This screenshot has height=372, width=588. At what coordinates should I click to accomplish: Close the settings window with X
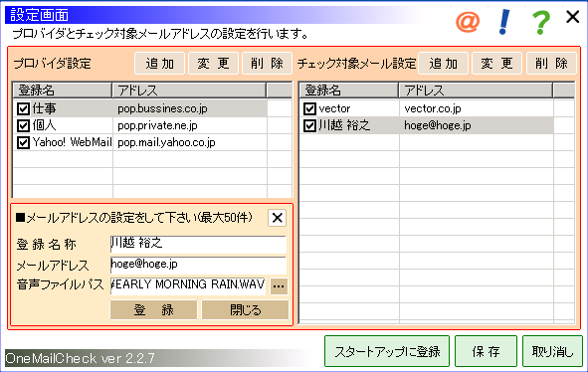coord(573,17)
